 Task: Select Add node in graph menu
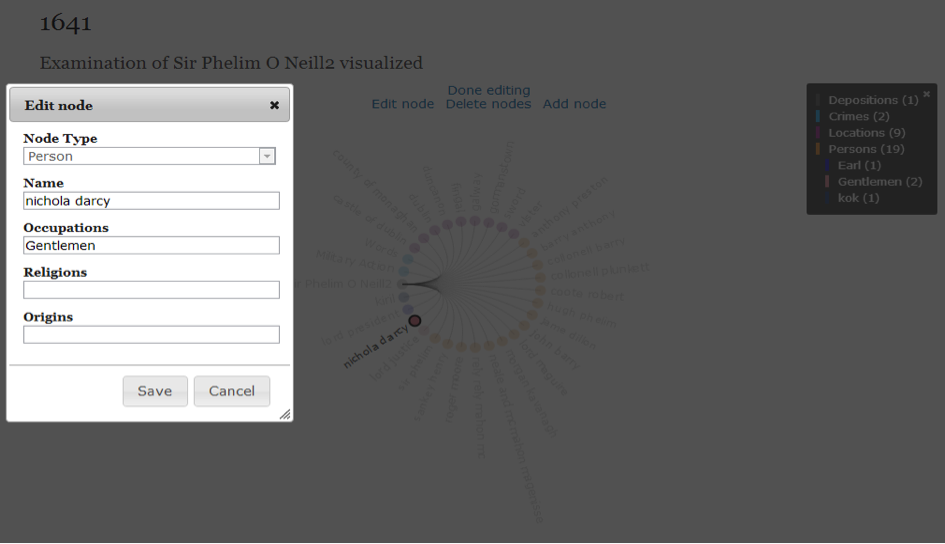pyautogui.click(x=574, y=104)
